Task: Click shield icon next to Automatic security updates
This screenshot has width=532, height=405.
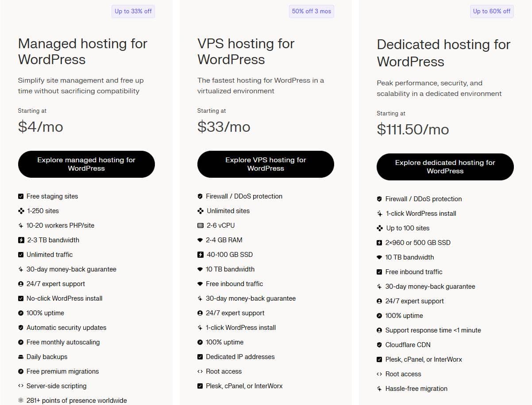Action: (x=21, y=328)
